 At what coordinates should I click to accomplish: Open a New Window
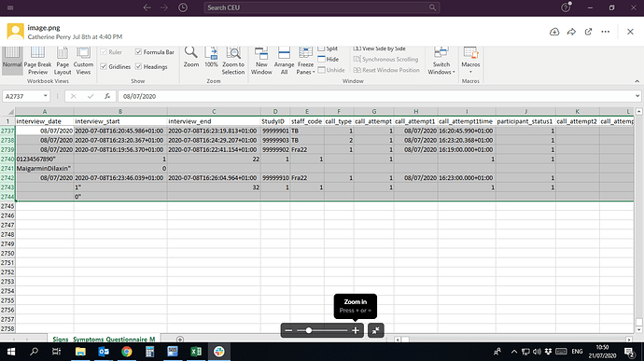pyautogui.click(x=261, y=61)
